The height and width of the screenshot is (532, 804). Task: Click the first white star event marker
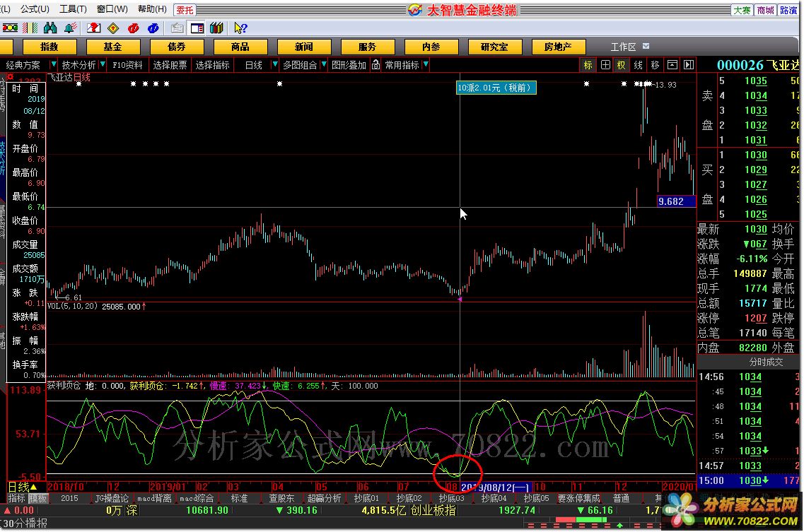coord(78,83)
